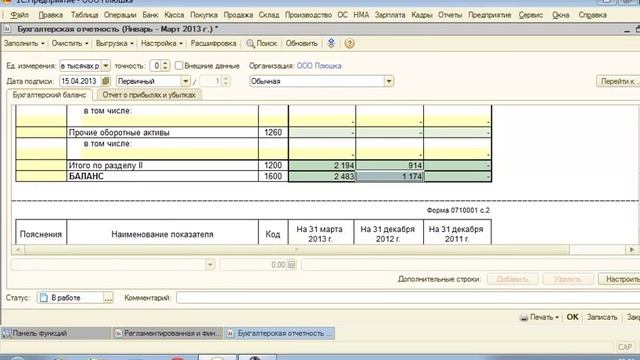This screenshot has width=640, height=360.
Task: Click the blue arrows toolbar icon
Action: point(331,43)
